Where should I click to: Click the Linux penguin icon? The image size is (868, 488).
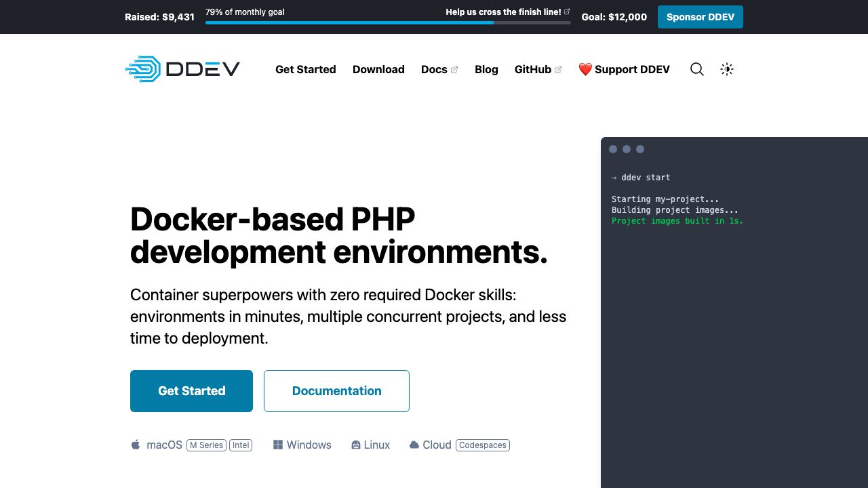tap(356, 445)
